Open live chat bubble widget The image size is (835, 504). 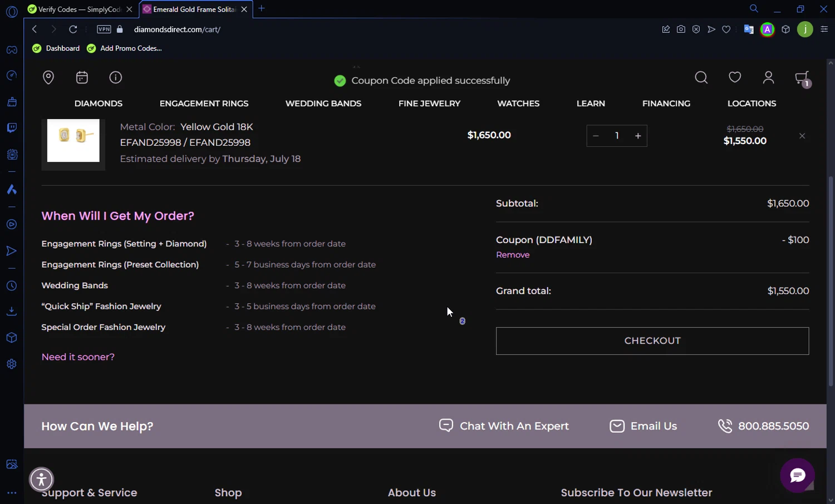point(797,475)
